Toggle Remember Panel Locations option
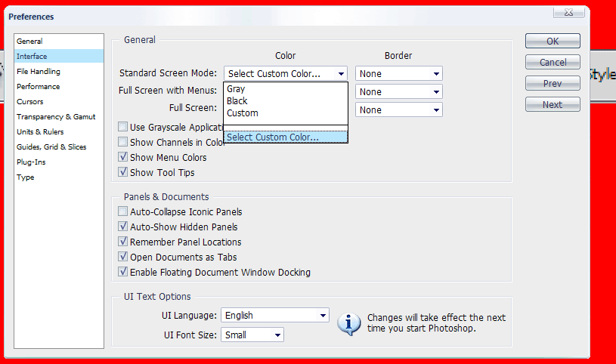Image resolution: width=616 pixels, height=364 pixels. click(x=123, y=242)
